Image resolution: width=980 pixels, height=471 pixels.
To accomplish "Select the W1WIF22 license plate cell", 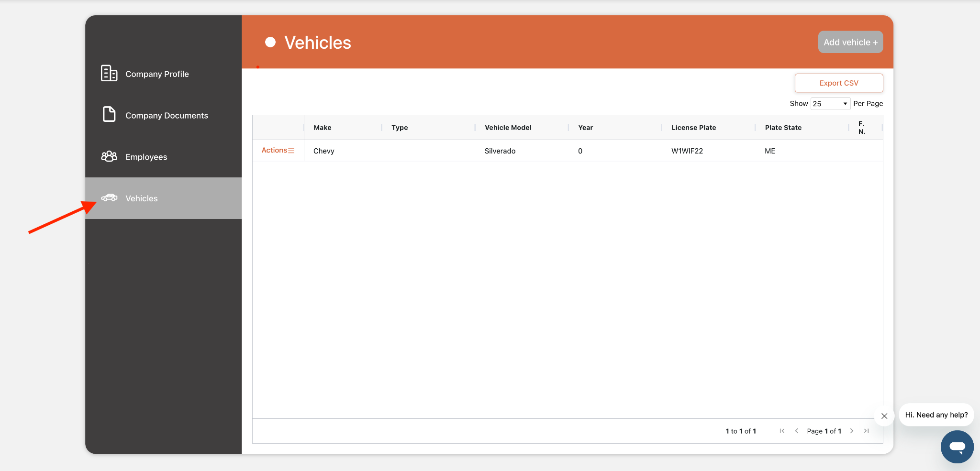I will click(687, 151).
